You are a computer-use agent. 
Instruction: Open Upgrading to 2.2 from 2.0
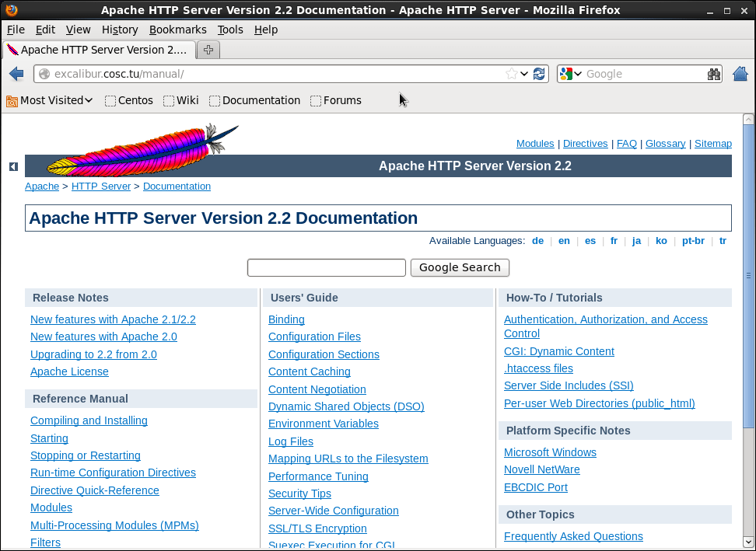click(x=93, y=354)
